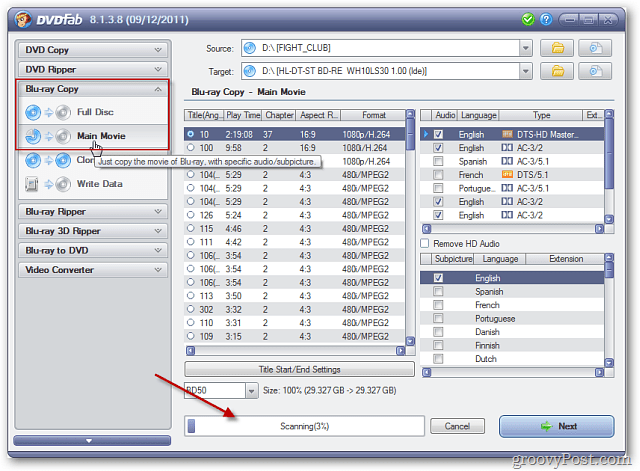640x471 pixels.
Task: Click the French DTS/5.1 audio type icon
Action: (x=507, y=175)
